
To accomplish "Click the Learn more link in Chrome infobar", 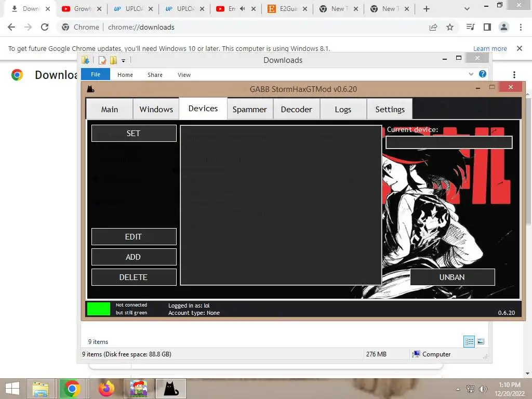I will (x=490, y=48).
